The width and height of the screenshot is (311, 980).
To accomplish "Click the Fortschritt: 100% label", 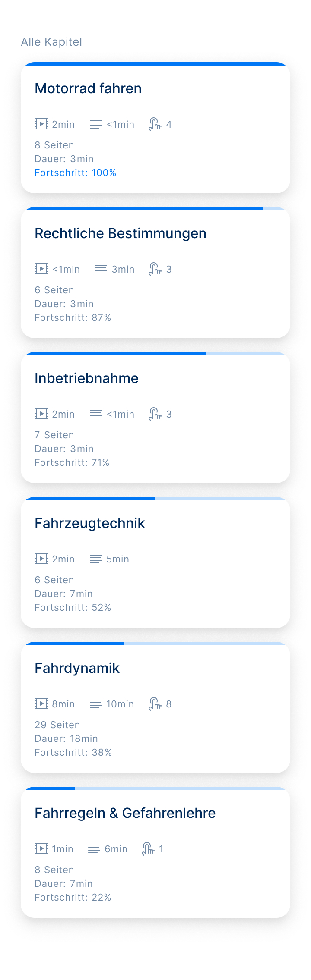I will pos(76,173).
